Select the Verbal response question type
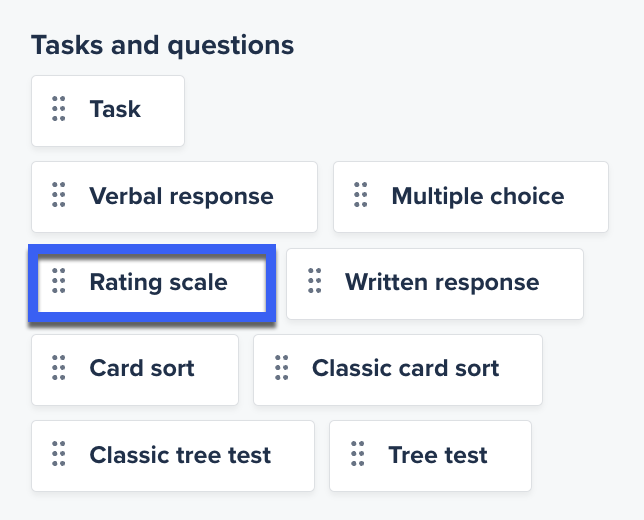644x520 pixels. pos(181,197)
